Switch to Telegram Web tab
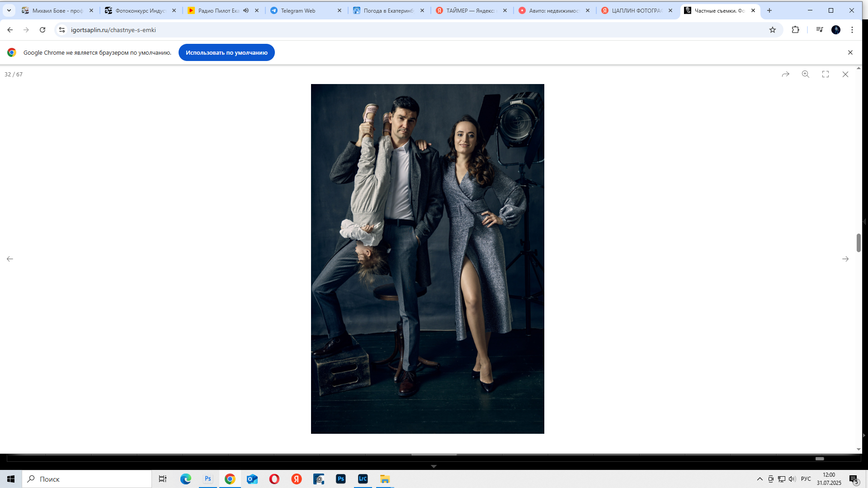Viewport: 868px width, 488px height. coord(298,10)
